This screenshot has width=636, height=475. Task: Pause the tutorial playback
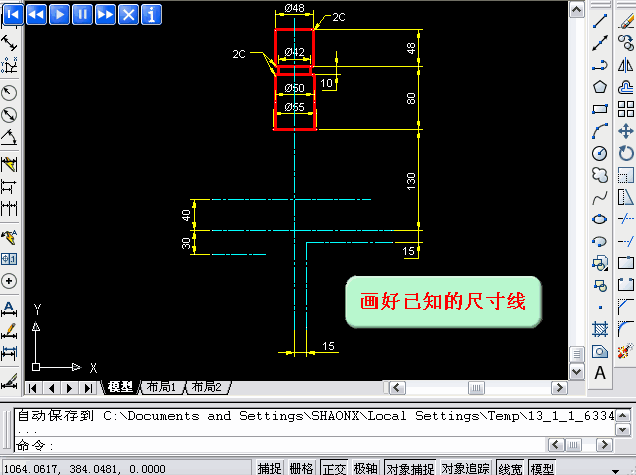82,15
